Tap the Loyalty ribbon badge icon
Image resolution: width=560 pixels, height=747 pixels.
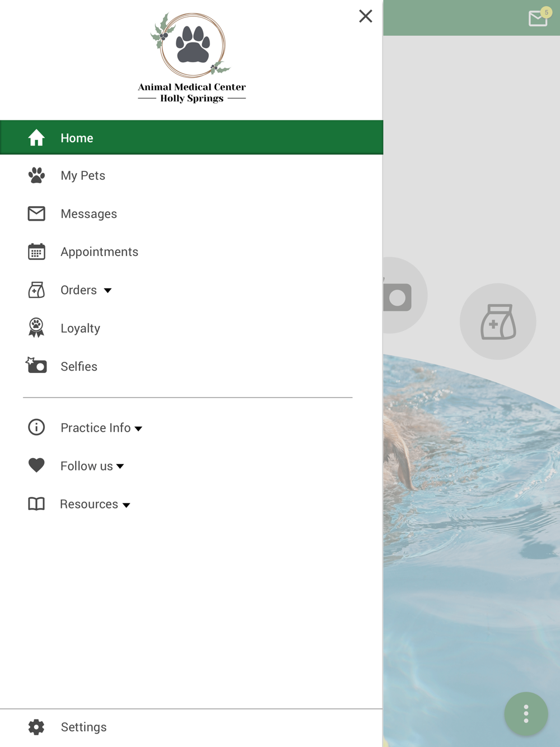36,328
